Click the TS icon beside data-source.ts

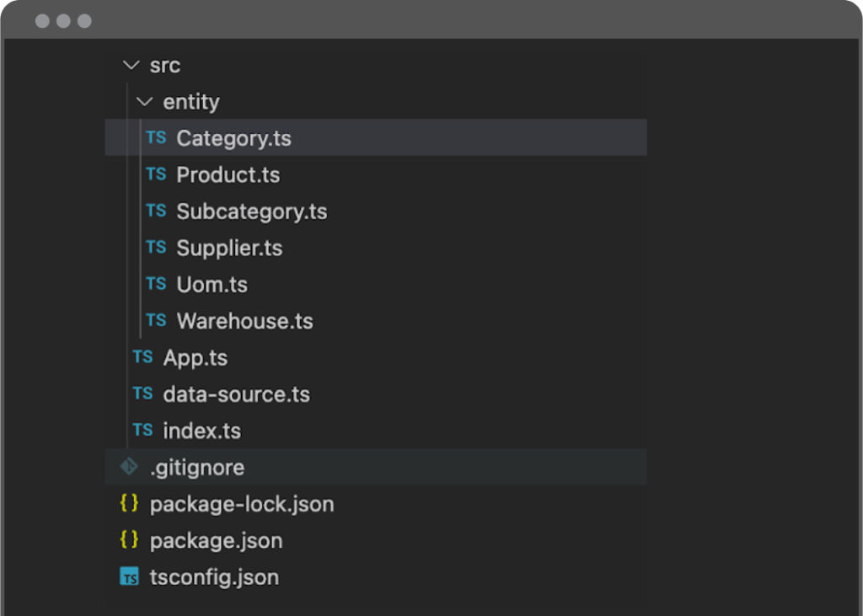click(x=143, y=394)
